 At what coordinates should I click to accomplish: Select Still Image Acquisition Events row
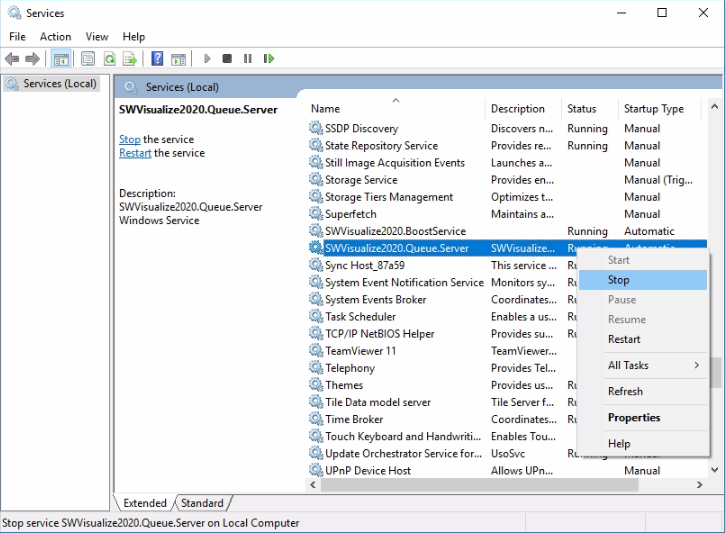tap(507, 163)
